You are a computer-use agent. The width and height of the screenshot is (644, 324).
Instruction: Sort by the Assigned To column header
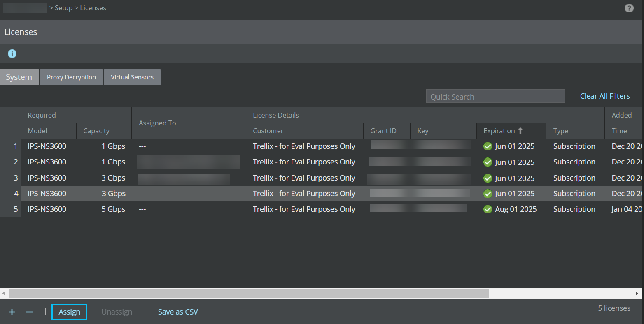(189, 123)
